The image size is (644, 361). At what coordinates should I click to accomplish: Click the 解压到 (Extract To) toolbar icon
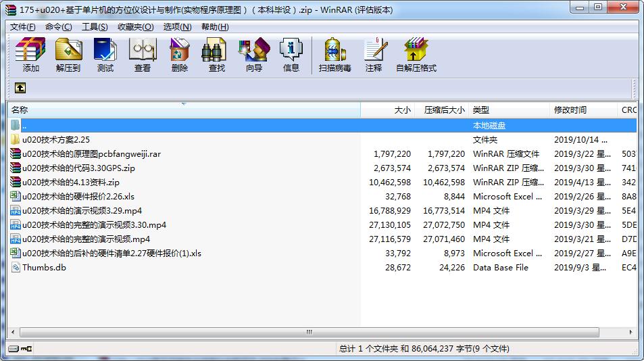(x=68, y=49)
